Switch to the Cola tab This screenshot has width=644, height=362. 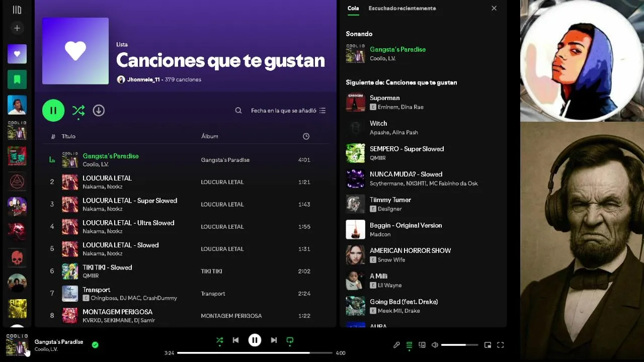point(353,8)
